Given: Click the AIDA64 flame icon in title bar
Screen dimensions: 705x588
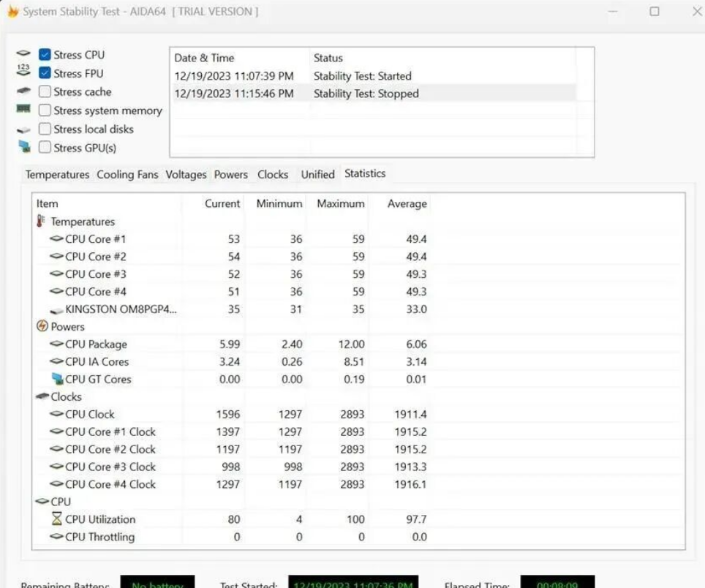Looking at the screenshot, I should (12, 12).
